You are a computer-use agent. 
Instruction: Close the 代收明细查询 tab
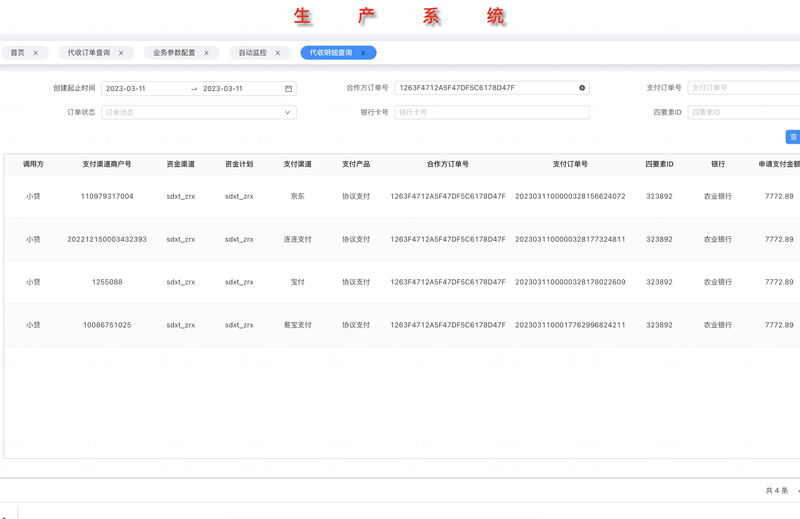click(363, 53)
